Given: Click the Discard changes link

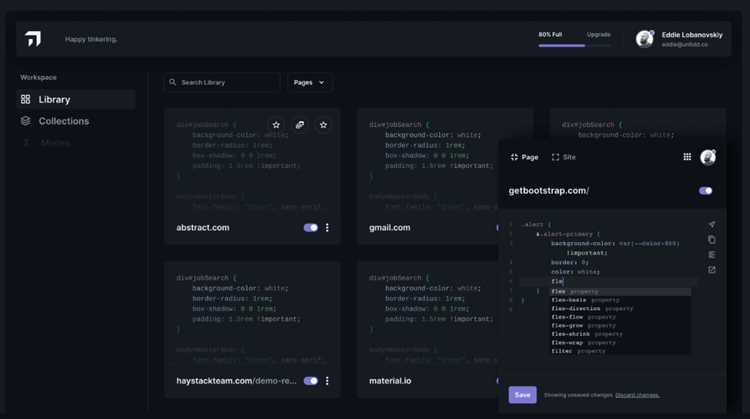Looking at the screenshot, I should 637,395.
